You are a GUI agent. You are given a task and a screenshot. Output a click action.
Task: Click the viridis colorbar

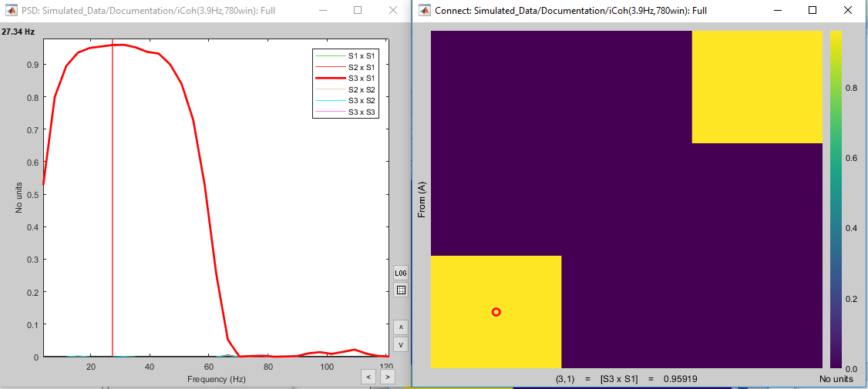836,200
